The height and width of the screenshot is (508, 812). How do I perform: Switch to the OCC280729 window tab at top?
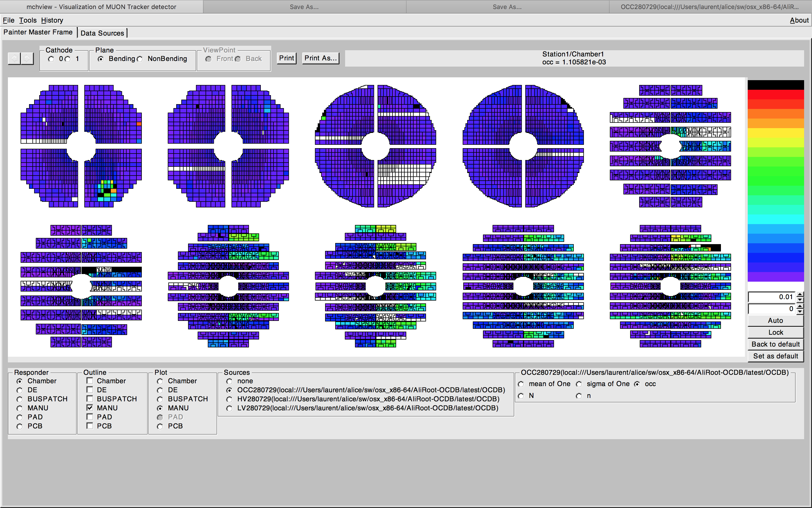click(x=710, y=7)
